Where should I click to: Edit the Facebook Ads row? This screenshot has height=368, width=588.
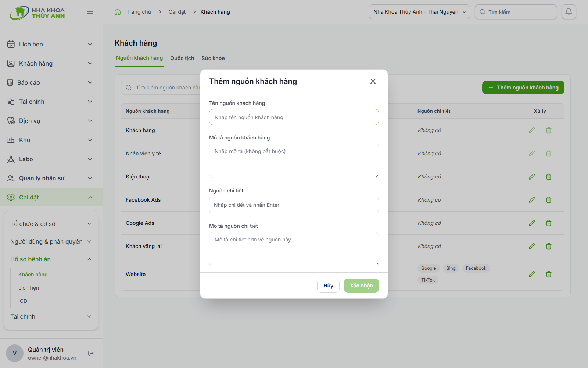532,200
